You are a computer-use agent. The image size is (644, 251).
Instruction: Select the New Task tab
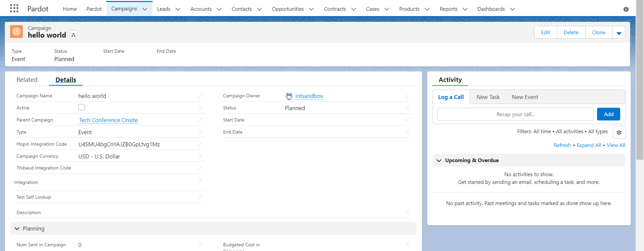pos(488,97)
